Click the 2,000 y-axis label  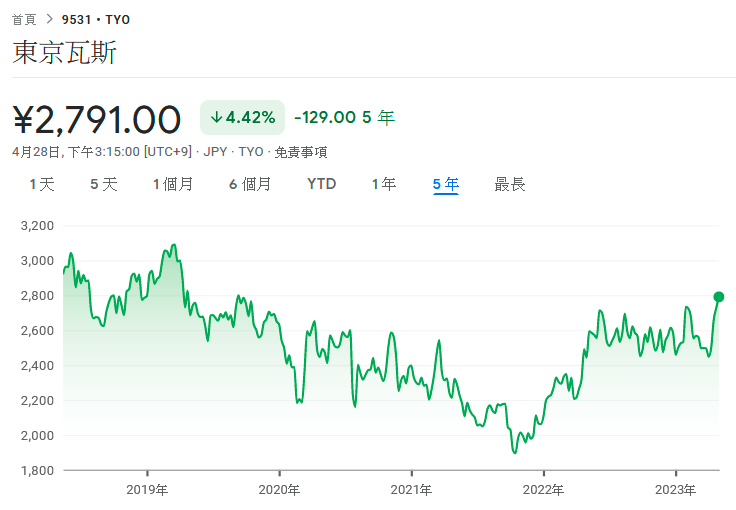(x=37, y=435)
